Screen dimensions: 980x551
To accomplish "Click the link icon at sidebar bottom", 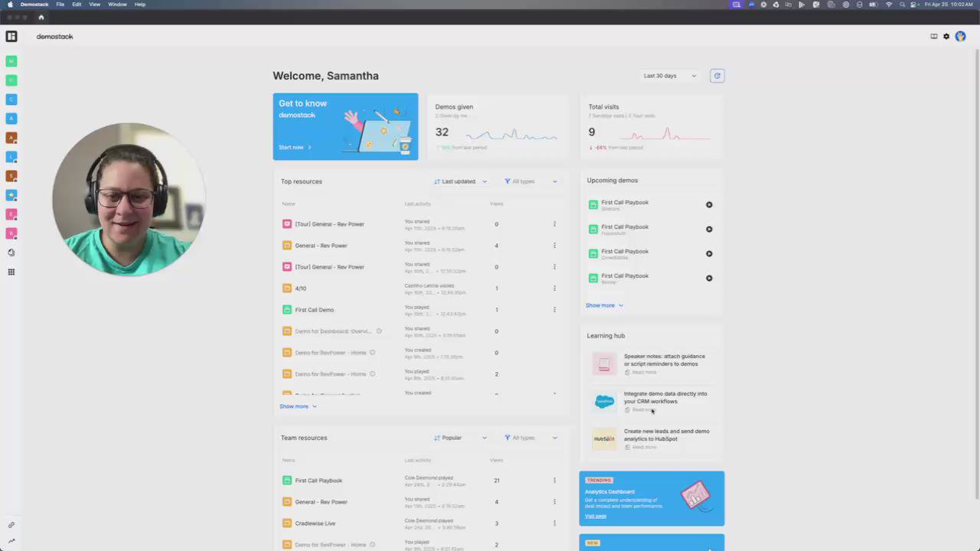I will [11, 525].
